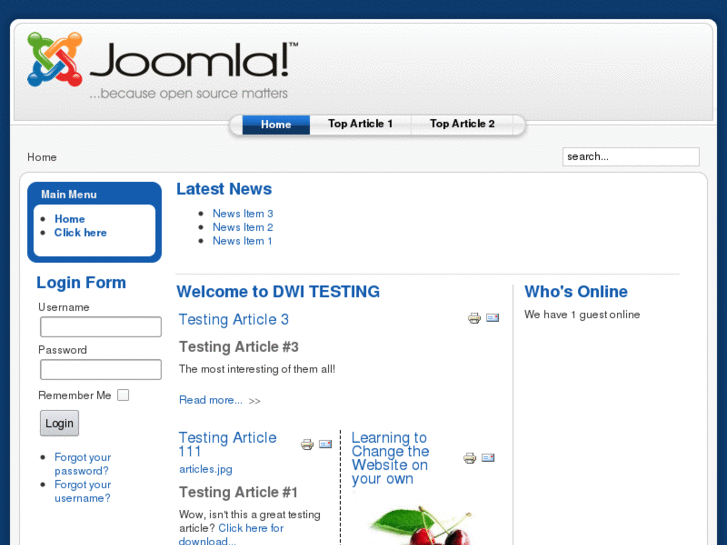
Task: Open the Testing Article 111 title link
Action: click(228, 444)
